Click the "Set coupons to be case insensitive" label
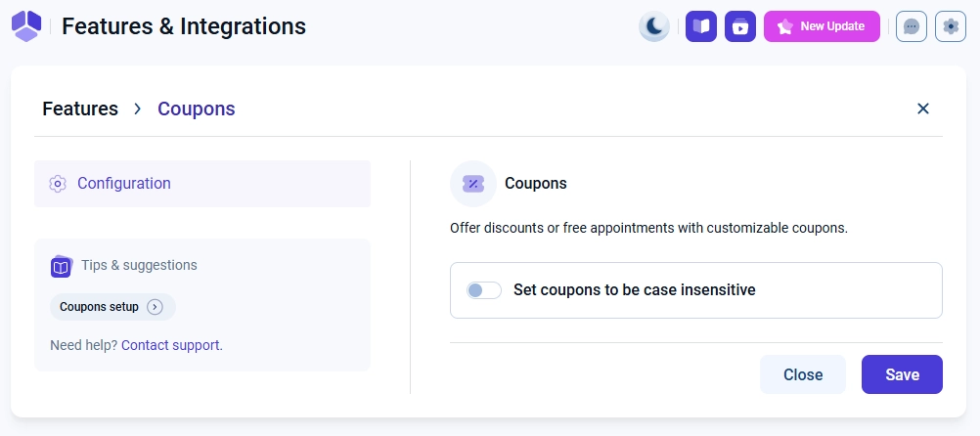Image resolution: width=980 pixels, height=436 pixels. (x=634, y=290)
